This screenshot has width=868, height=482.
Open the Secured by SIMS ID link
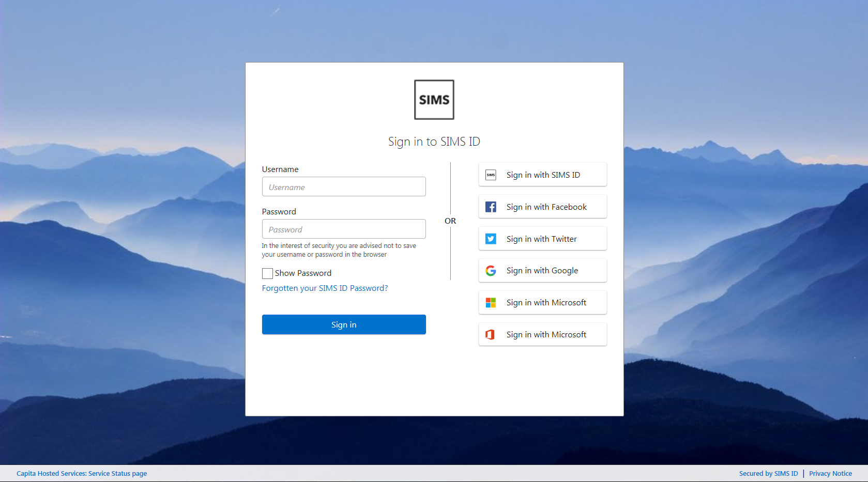(x=768, y=473)
